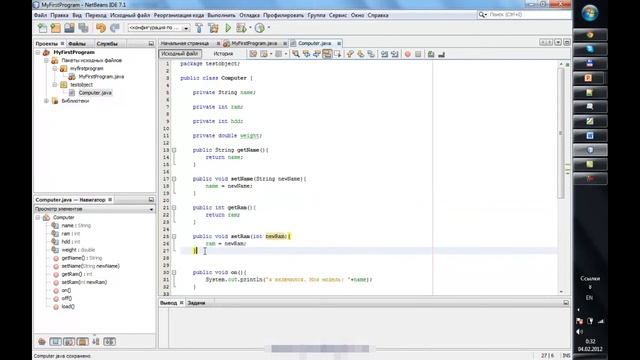
Task: Collapse the testobject package node
Action: (x=55, y=84)
